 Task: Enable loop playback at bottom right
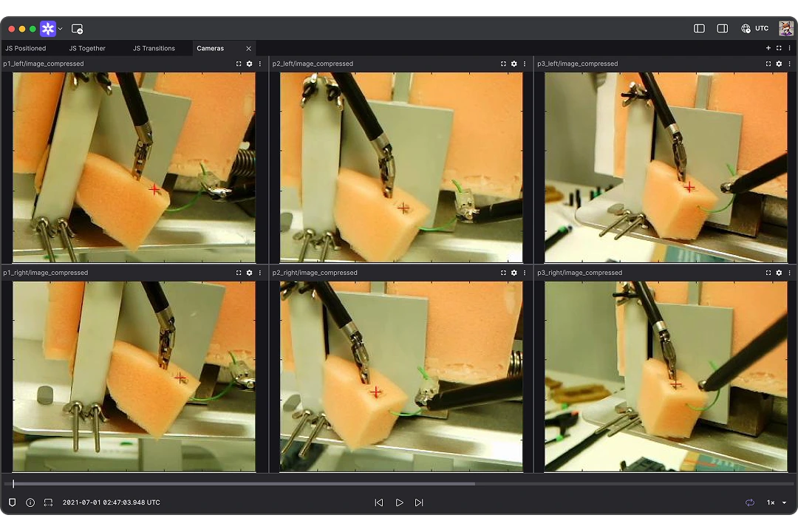749,502
